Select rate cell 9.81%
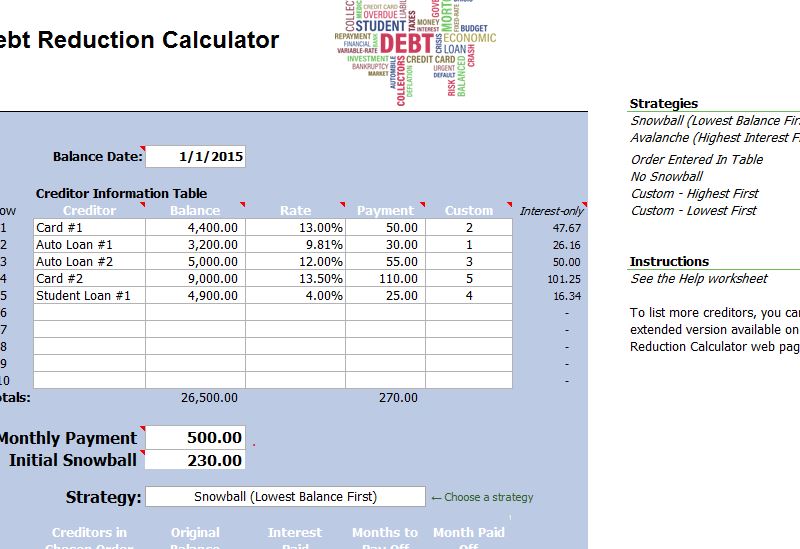The height and width of the screenshot is (549, 800). 295,244
